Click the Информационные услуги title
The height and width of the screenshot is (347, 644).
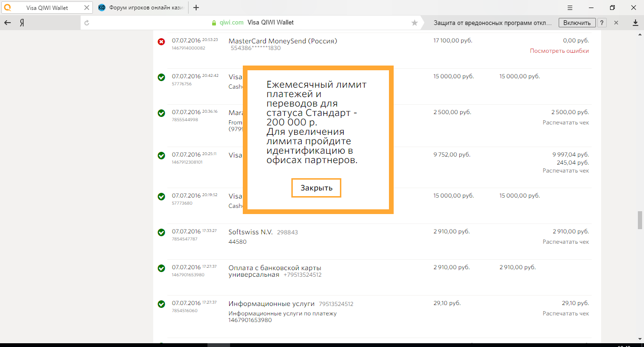coord(272,304)
